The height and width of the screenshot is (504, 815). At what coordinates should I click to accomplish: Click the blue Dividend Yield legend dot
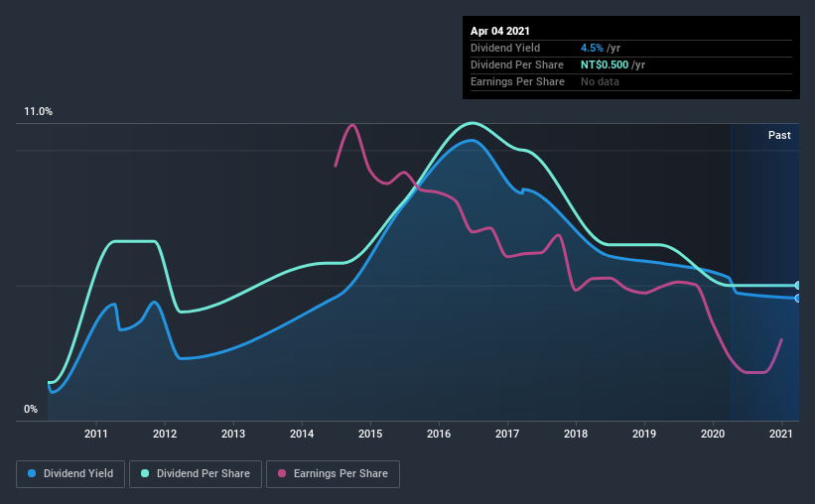(x=32, y=473)
